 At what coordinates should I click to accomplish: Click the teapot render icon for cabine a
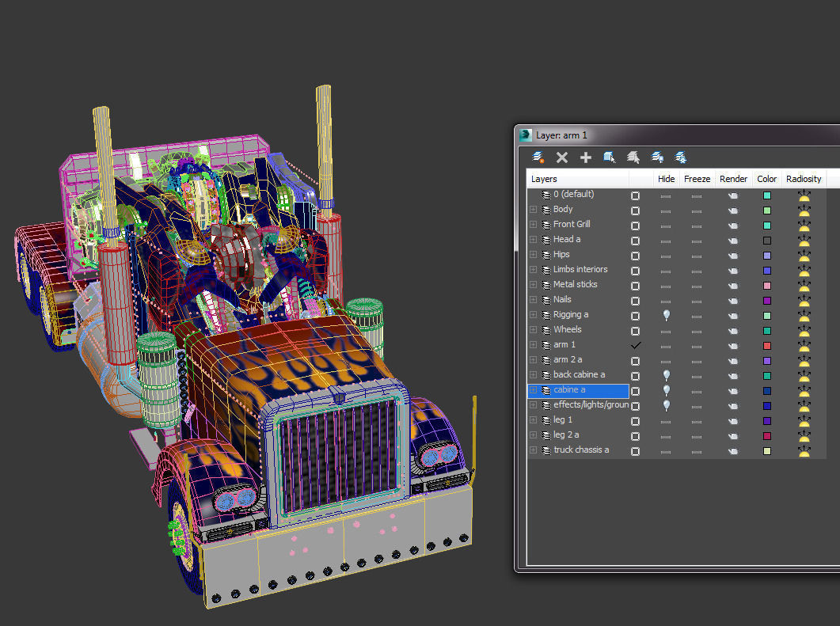point(733,392)
